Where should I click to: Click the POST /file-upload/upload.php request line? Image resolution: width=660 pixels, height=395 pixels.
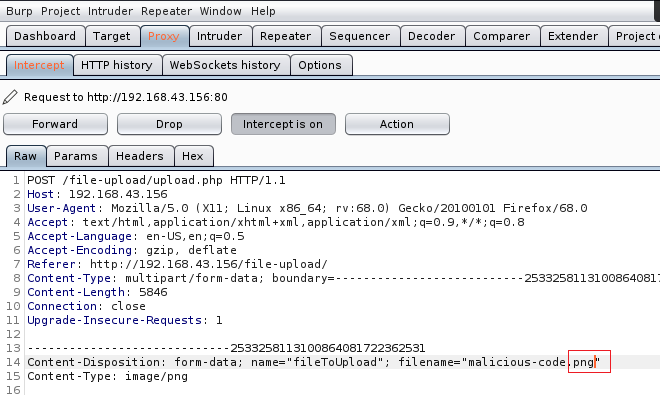(x=156, y=180)
